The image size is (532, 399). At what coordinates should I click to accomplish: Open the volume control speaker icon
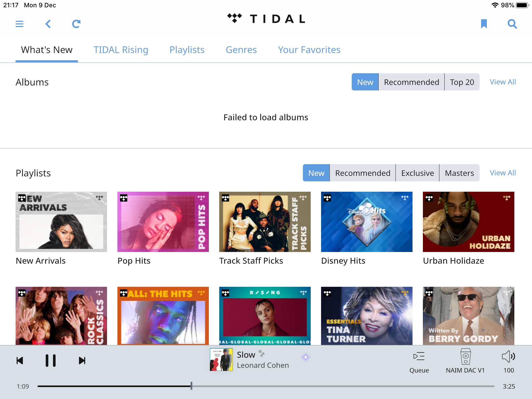pos(509,356)
